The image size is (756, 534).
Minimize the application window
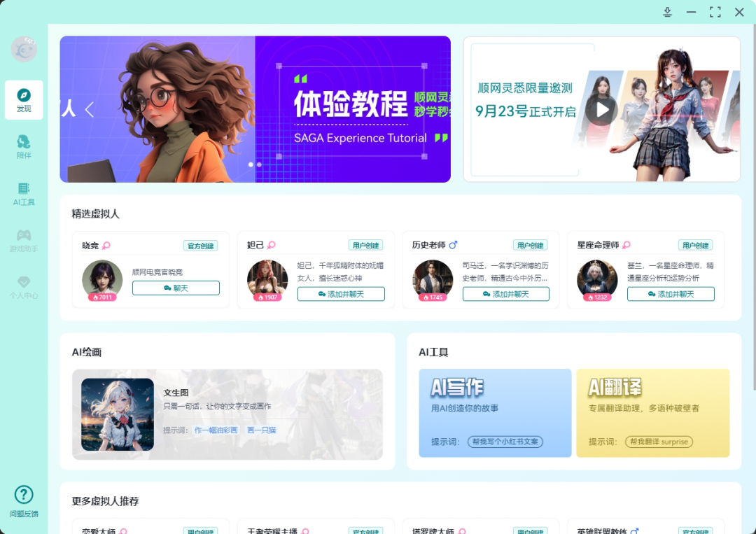pos(692,12)
